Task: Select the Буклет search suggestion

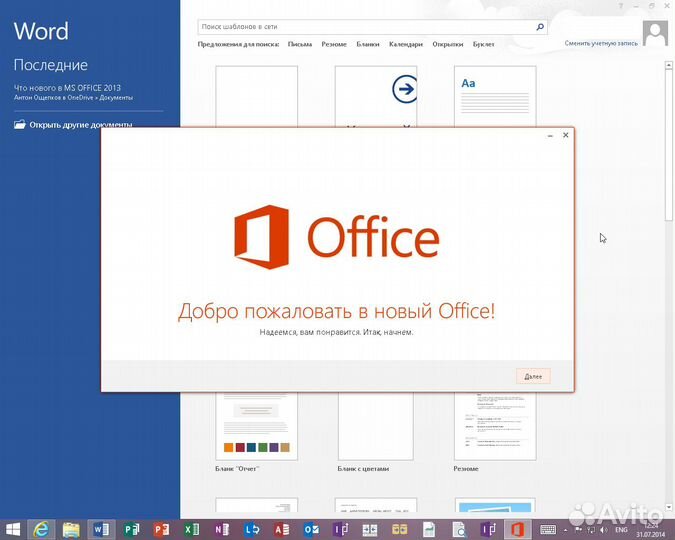Action: [483, 44]
